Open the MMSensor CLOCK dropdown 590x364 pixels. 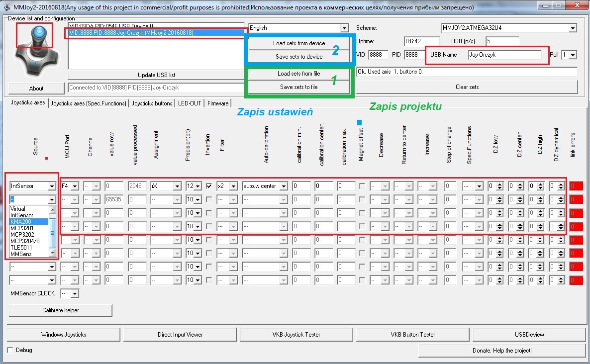pyautogui.click(x=75, y=294)
